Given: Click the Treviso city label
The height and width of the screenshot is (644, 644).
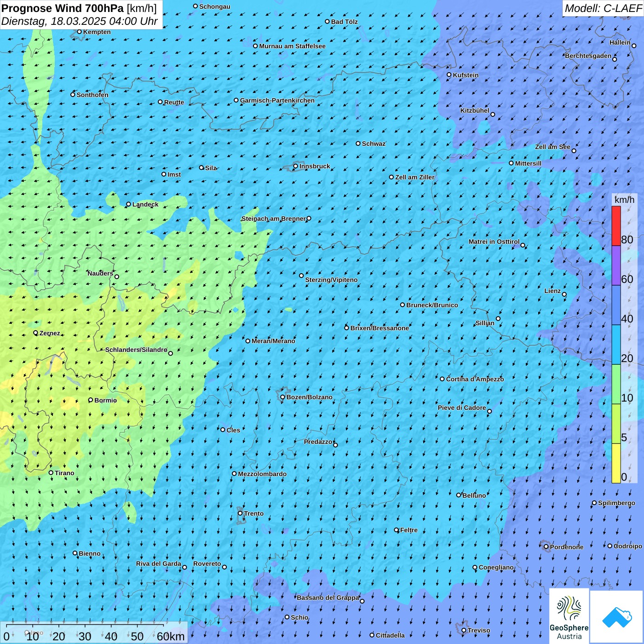Looking at the screenshot, I should coord(479,630).
